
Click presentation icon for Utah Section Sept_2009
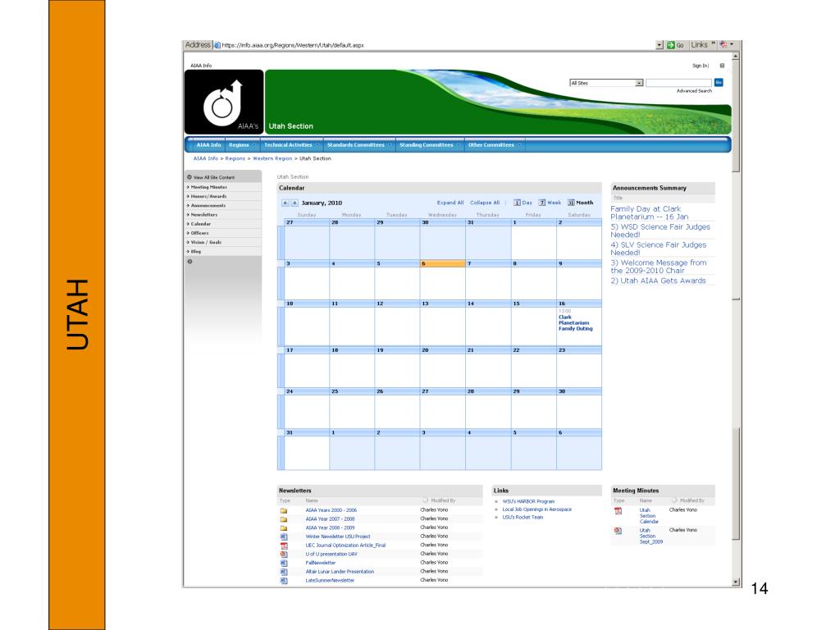coord(618,531)
